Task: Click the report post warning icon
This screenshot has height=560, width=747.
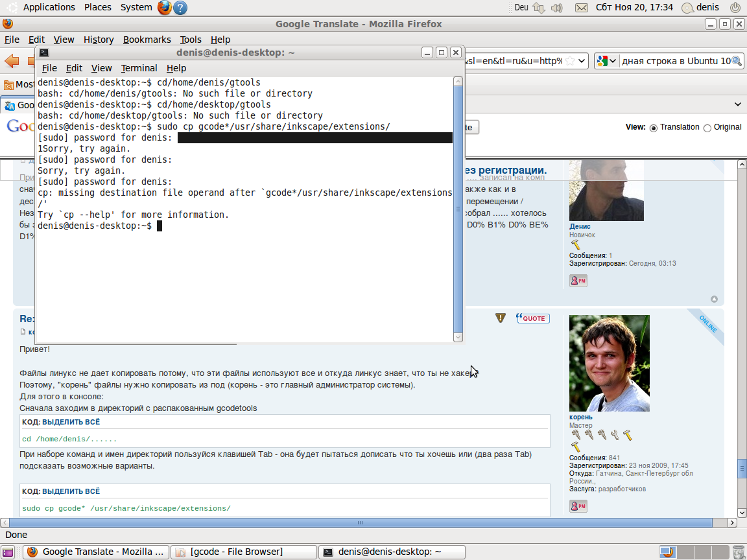Action: [x=500, y=318]
